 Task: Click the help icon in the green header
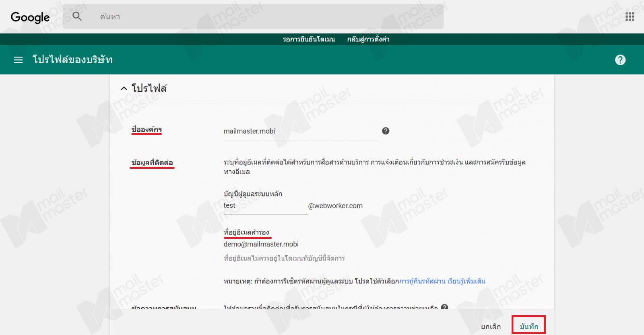point(620,60)
